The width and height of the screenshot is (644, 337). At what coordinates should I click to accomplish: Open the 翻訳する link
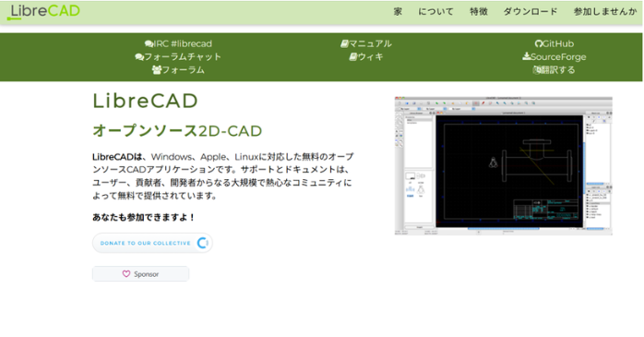point(558,70)
